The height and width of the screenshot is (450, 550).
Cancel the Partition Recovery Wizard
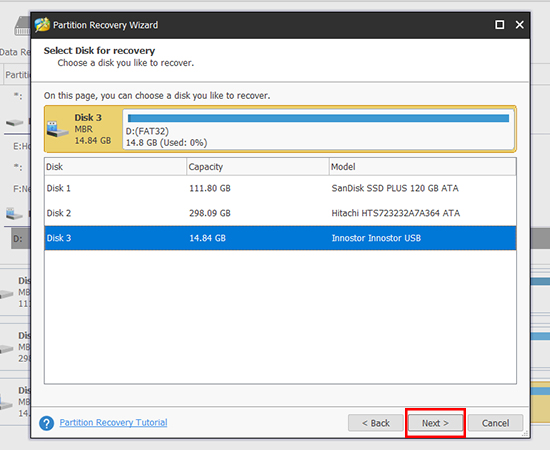pyautogui.click(x=495, y=423)
